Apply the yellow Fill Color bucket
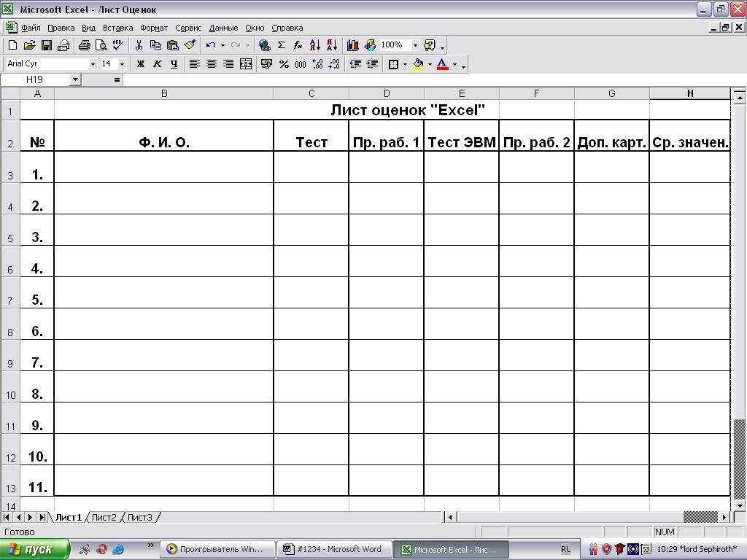The image size is (747, 560). [418, 64]
